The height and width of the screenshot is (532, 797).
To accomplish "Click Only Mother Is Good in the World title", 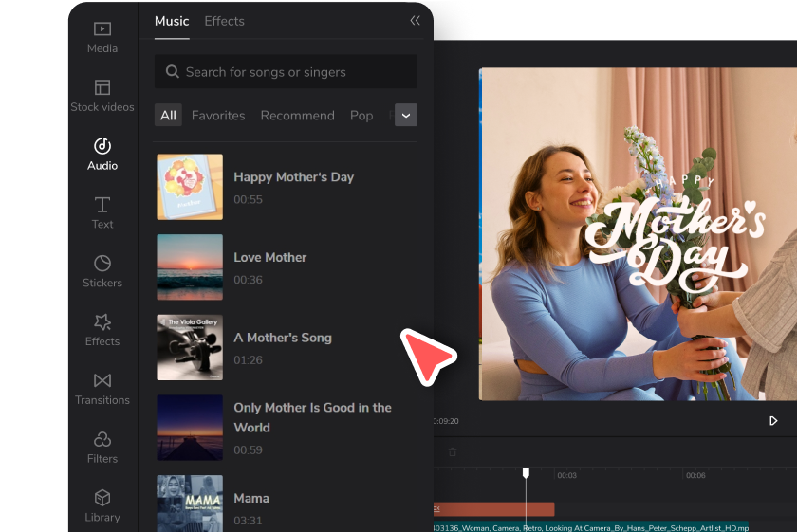I will tap(312, 417).
